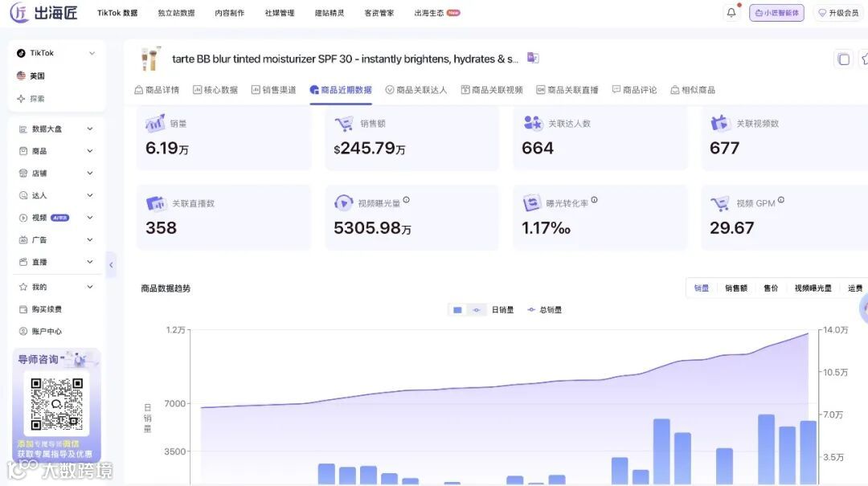Open the 出海生态 top menu
The image size is (868, 486).
pyautogui.click(x=436, y=13)
